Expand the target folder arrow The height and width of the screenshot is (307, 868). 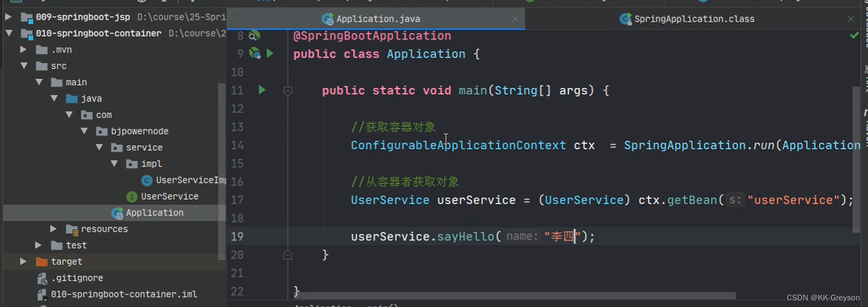pyautogui.click(x=23, y=261)
